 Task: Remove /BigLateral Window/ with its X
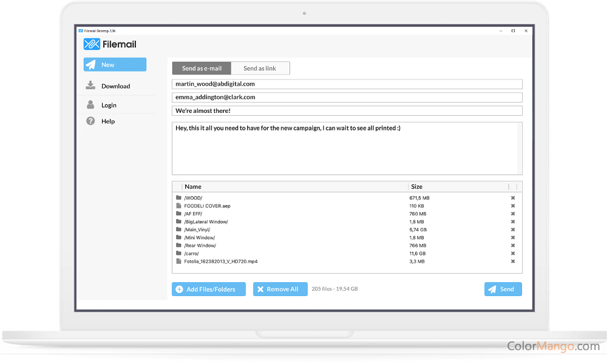(513, 221)
